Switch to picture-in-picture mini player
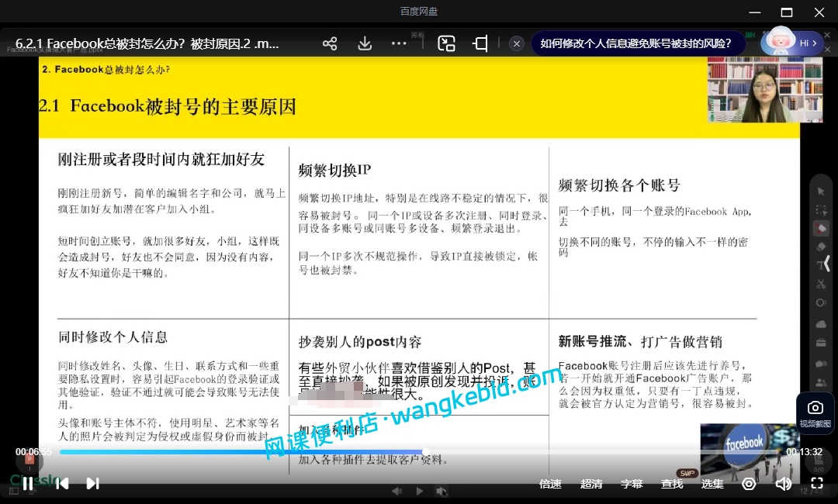The width and height of the screenshot is (838, 504). pos(446,43)
